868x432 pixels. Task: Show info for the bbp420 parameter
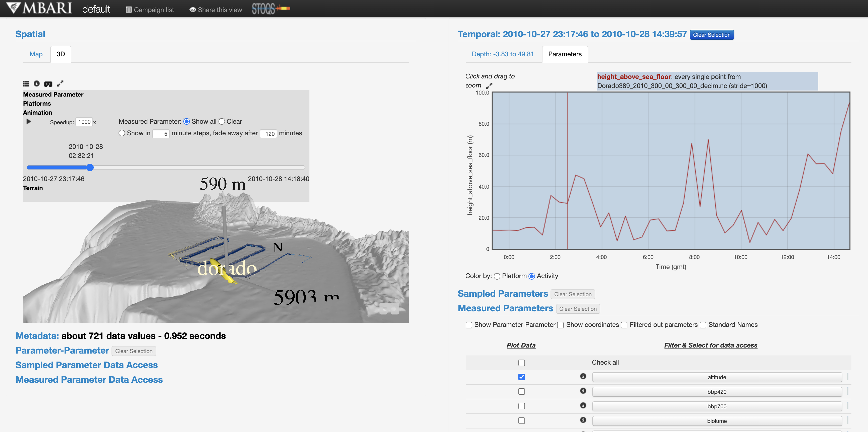(583, 391)
